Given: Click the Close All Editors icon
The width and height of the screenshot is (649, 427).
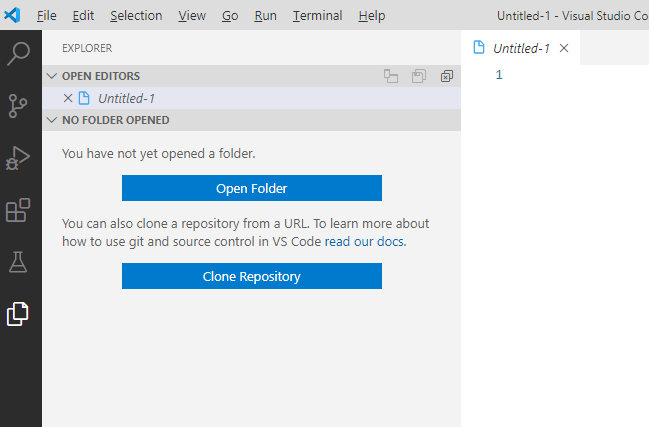Looking at the screenshot, I should 447,76.
